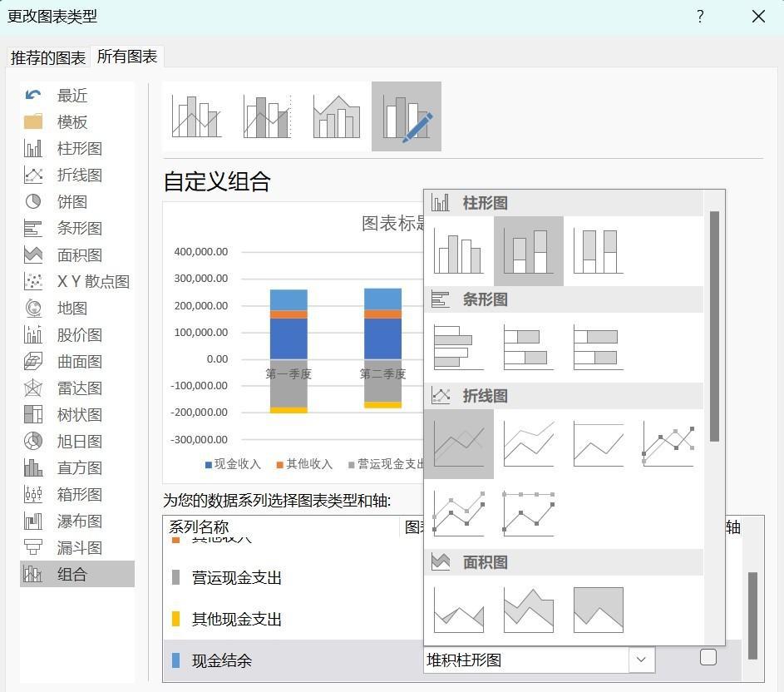Select 树状图 chart category
The width and height of the screenshot is (784, 692).
pyautogui.click(x=77, y=414)
